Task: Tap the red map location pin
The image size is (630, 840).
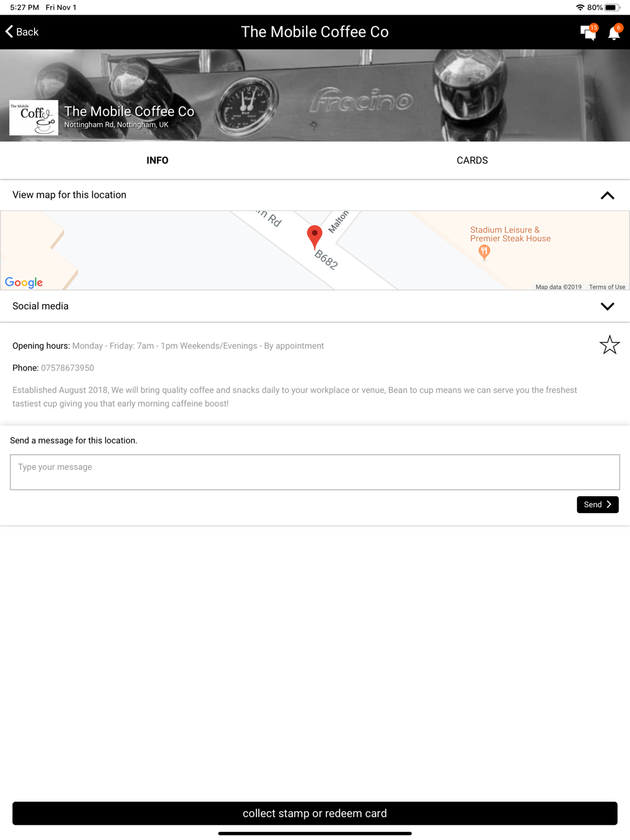Action: 314,237
